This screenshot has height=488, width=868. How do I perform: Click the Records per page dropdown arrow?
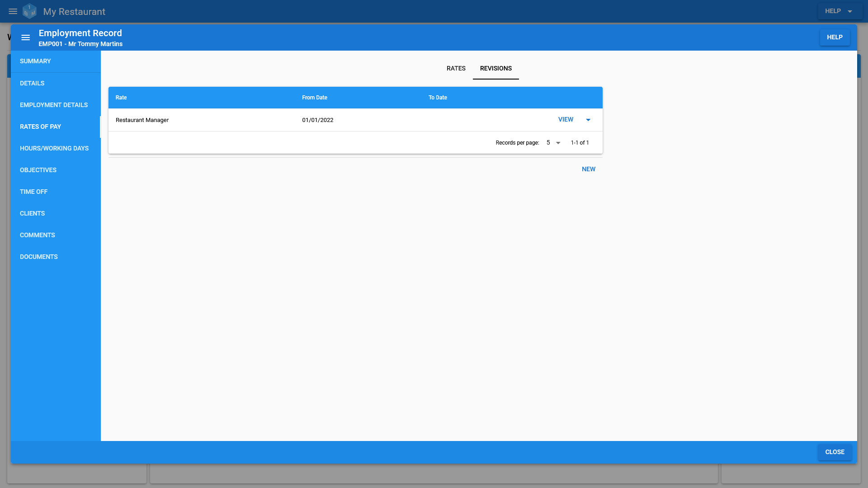click(558, 142)
